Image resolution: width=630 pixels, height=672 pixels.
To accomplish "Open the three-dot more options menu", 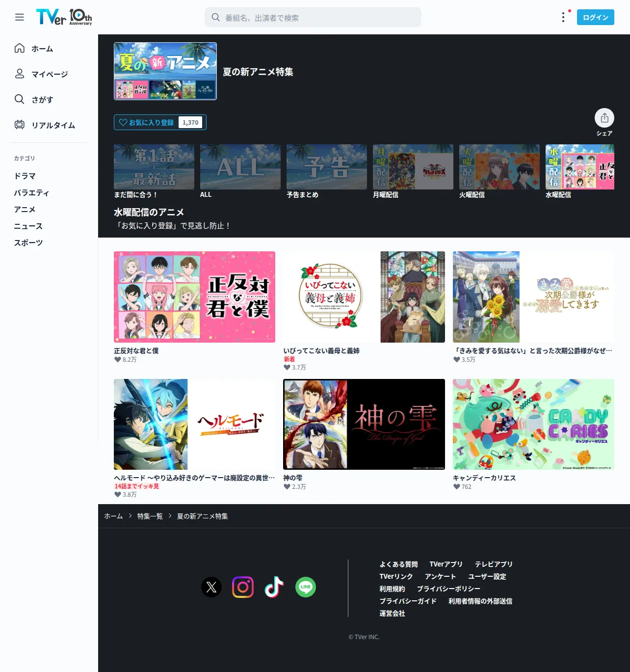I will pyautogui.click(x=563, y=17).
